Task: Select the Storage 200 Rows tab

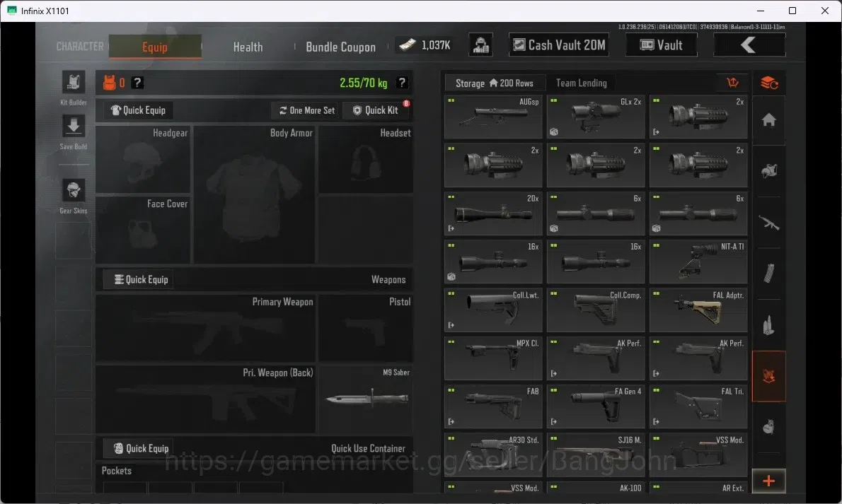Action: pyautogui.click(x=495, y=83)
